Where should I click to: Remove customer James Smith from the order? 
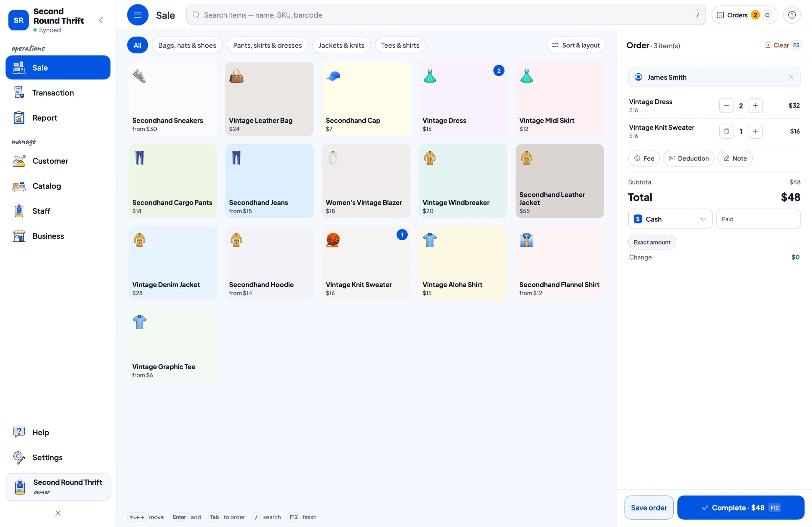(790, 77)
